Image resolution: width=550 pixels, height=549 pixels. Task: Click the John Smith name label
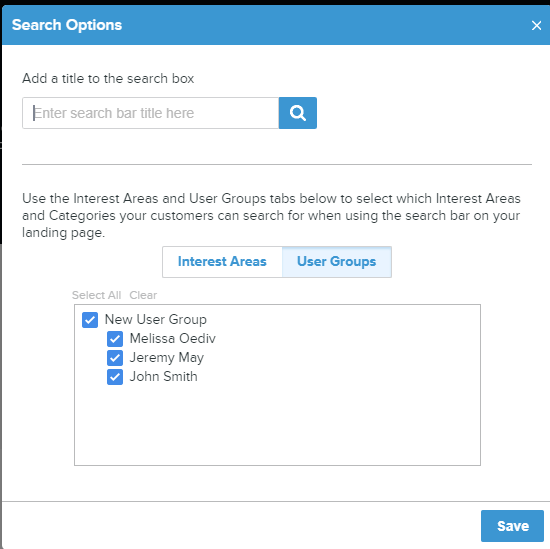pos(163,376)
